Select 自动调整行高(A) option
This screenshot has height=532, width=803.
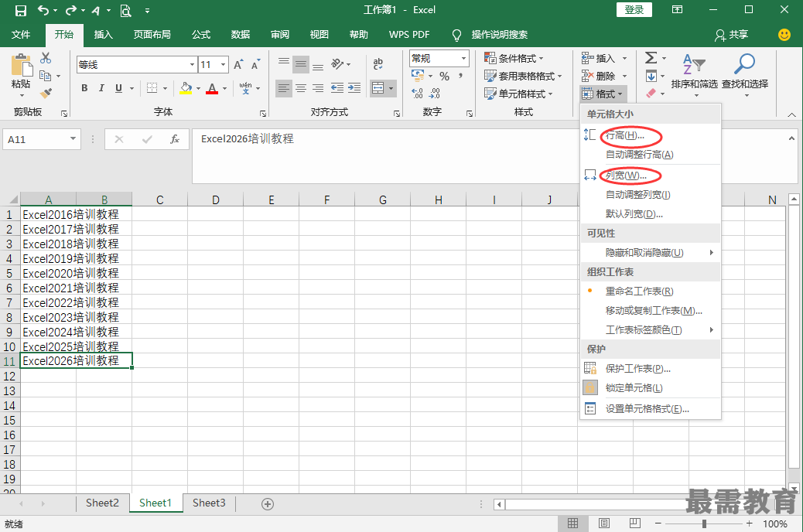click(x=639, y=155)
